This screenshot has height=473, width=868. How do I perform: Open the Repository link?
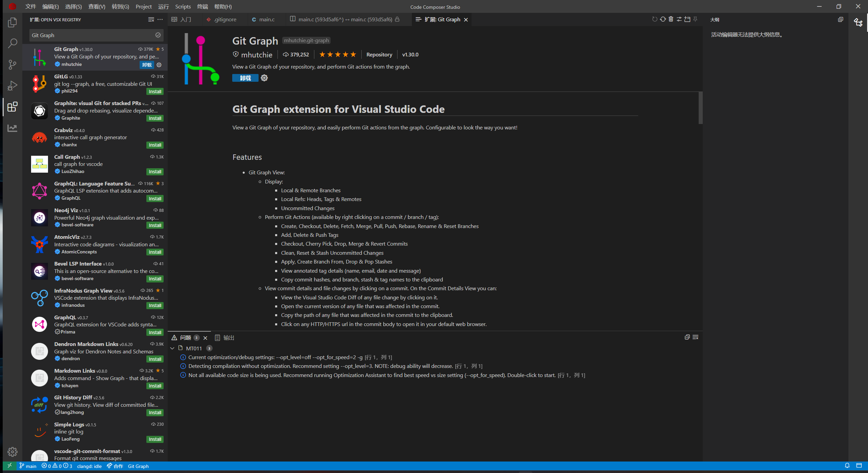379,54
